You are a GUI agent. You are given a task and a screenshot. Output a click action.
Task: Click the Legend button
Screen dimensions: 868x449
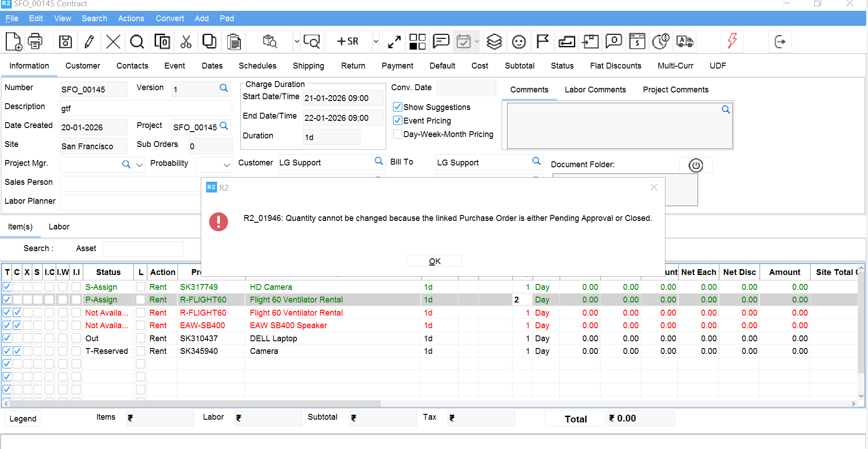coord(23,419)
